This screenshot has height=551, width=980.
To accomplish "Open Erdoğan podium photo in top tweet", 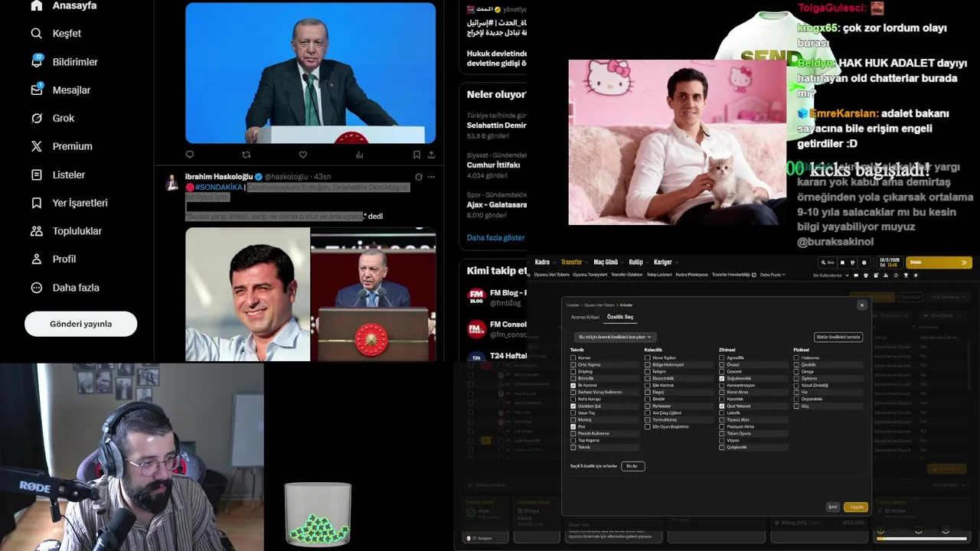I will point(310,73).
